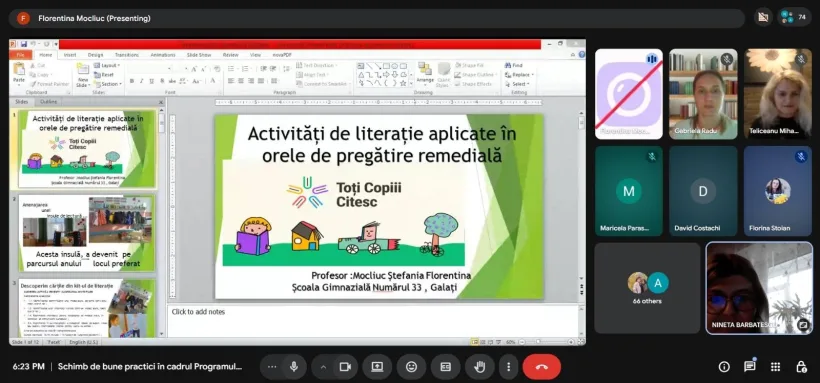Switch to the Animations ribbon tab

(x=163, y=54)
